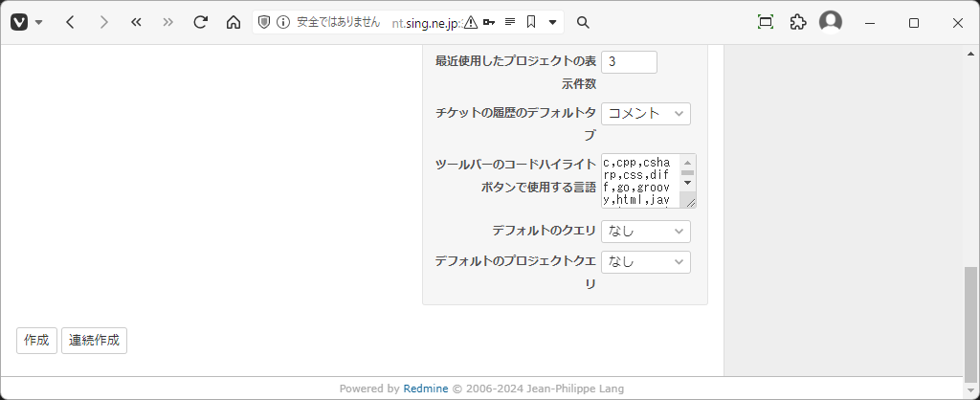The image size is (980, 400).
Task: Open the search magnifier icon
Action: point(583,23)
